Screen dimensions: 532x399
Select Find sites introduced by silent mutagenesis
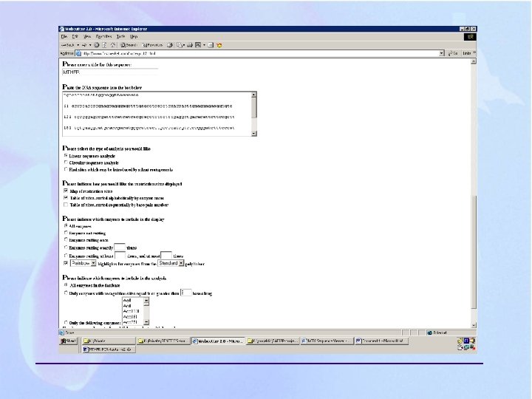[66, 169]
